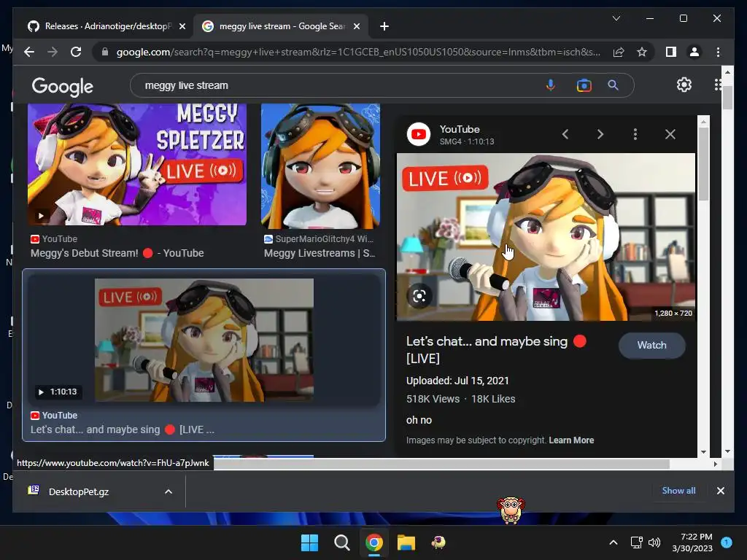Click the YouTube logo in preview header
747x560 pixels.
(419, 134)
